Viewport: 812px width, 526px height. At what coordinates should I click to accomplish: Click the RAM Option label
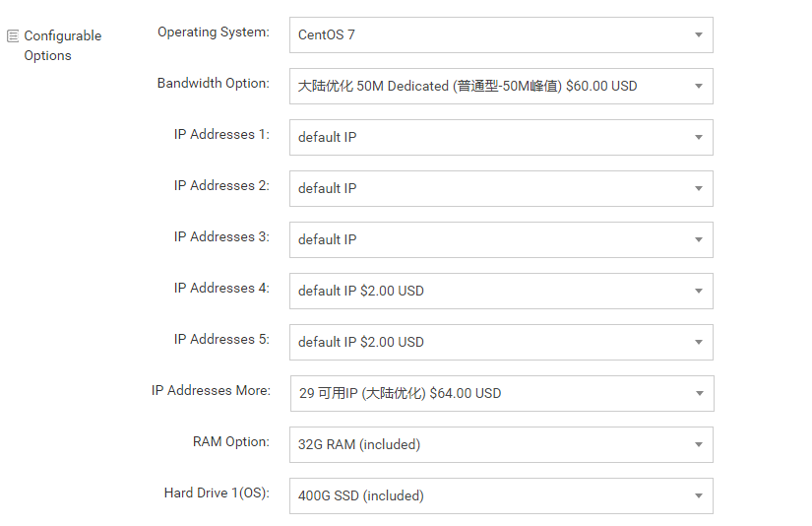pyautogui.click(x=230, y=442)
